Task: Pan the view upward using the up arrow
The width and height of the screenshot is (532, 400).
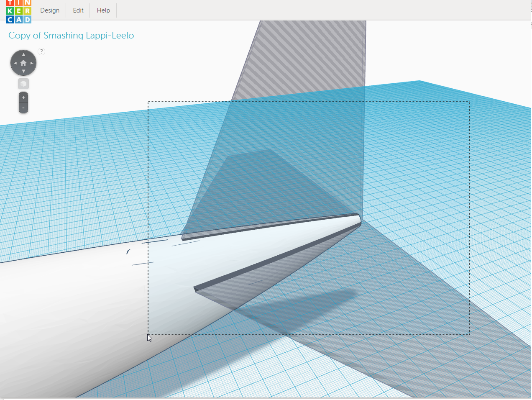Action: (23, 54)
